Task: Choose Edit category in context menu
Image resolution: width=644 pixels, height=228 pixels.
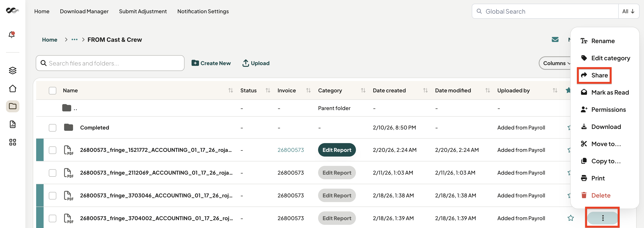Action: point(605,58)
